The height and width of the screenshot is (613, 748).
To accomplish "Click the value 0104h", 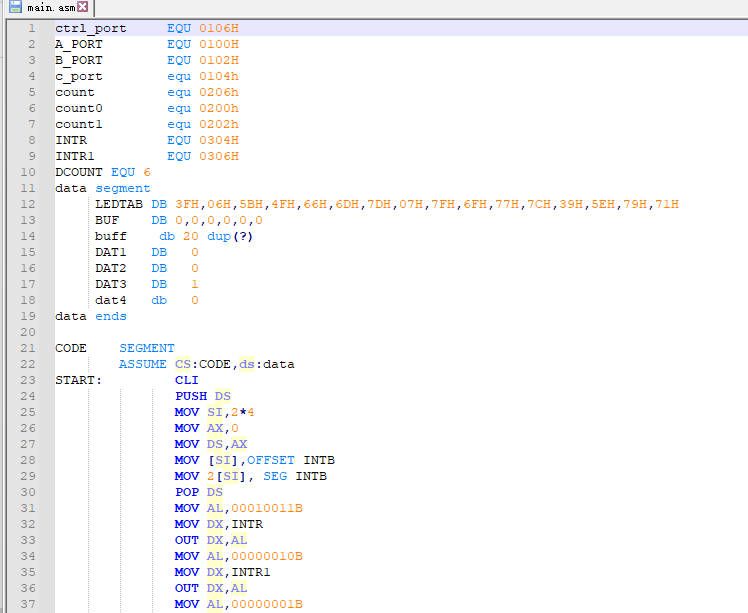I will [219, 76].
